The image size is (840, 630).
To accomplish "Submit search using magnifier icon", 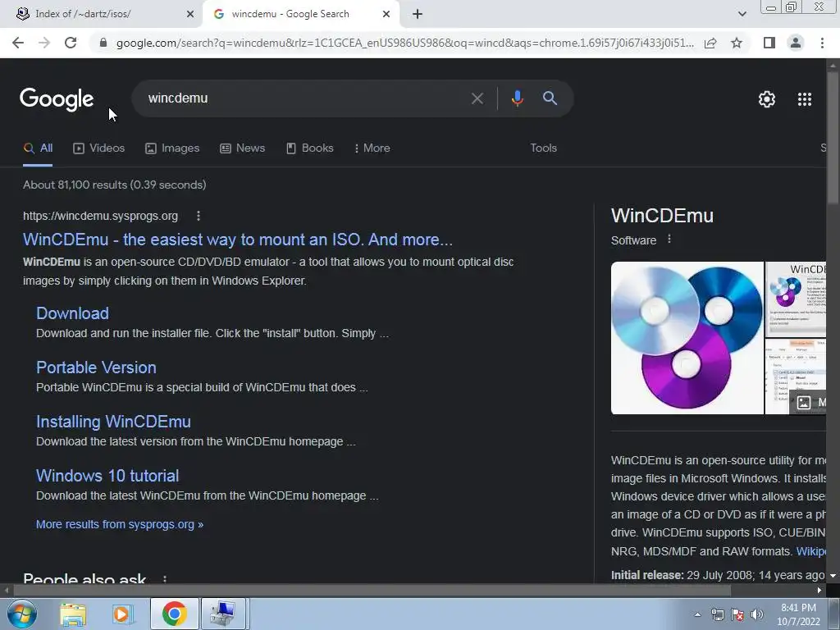I will 550,98.
